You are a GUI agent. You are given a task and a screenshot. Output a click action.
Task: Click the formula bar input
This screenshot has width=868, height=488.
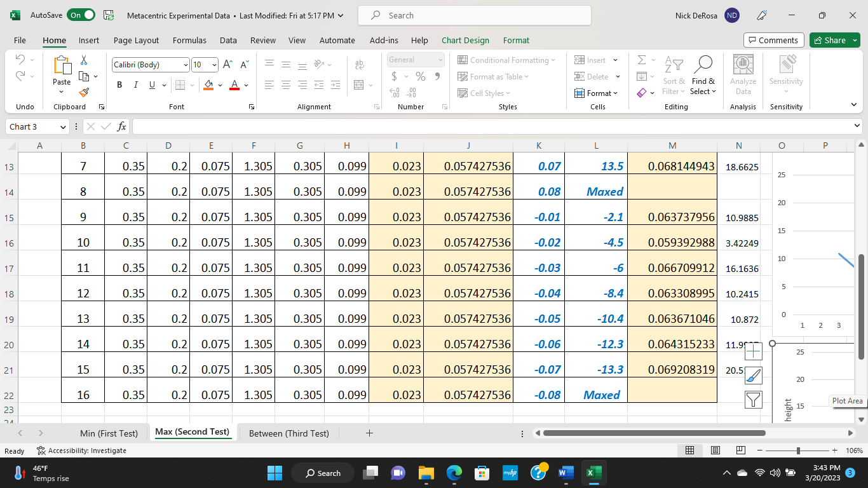(x=492, y=126)
